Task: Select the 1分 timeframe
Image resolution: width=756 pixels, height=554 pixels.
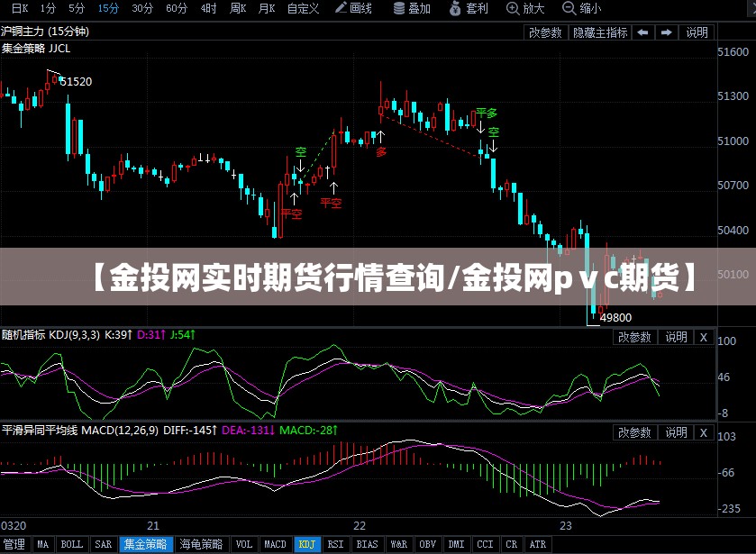Action: point(49,8)
